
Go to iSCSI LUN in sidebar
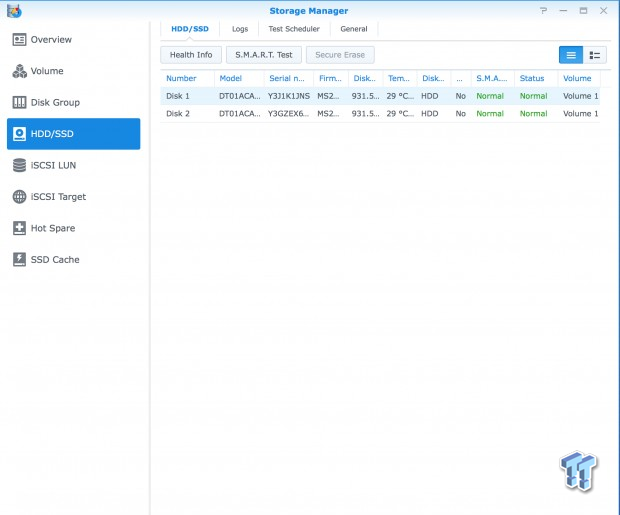pos(53,165)
